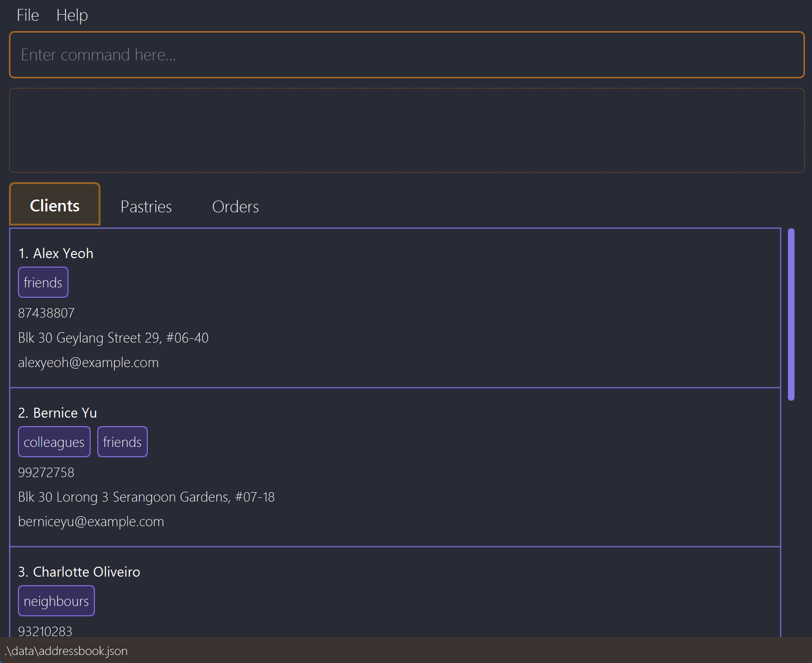812x663 pixels.
Task: Switch to the Orders tab
Action: click(x=235, y=207)
